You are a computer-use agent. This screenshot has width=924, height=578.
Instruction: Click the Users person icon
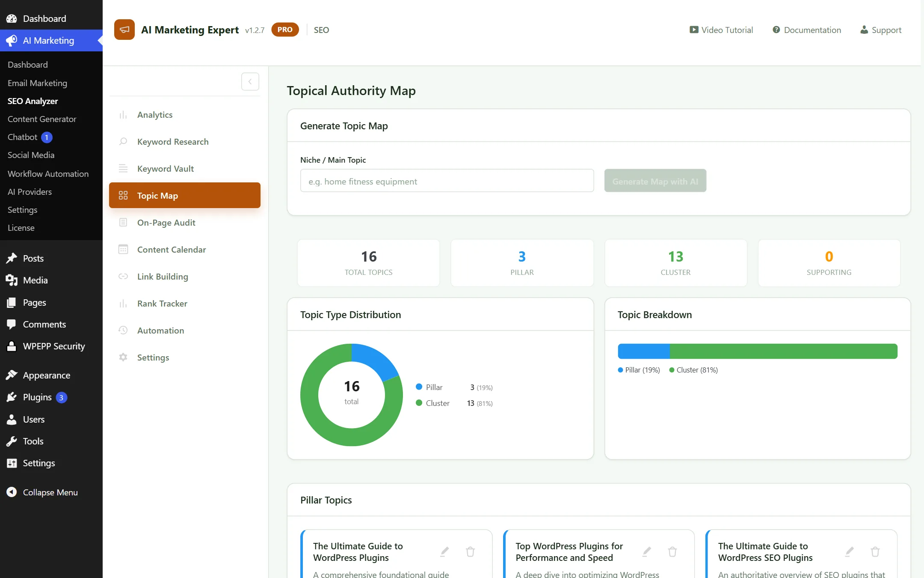coord(12,419)
